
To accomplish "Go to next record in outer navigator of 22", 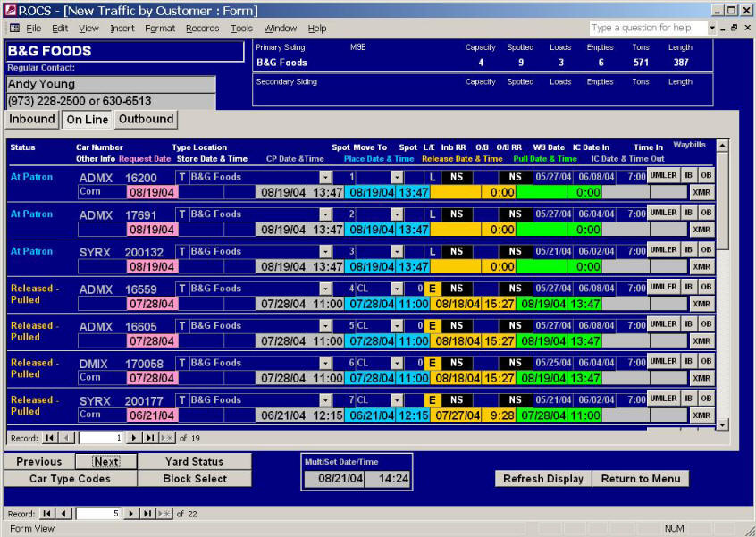I will tap(130, 514).
